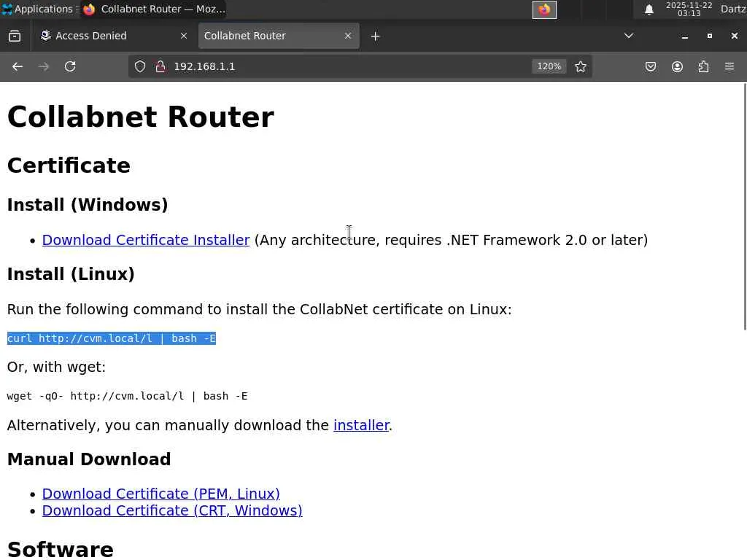747x560 pixels.
Task: Click the date and time clock
Action: click(689, 9)
